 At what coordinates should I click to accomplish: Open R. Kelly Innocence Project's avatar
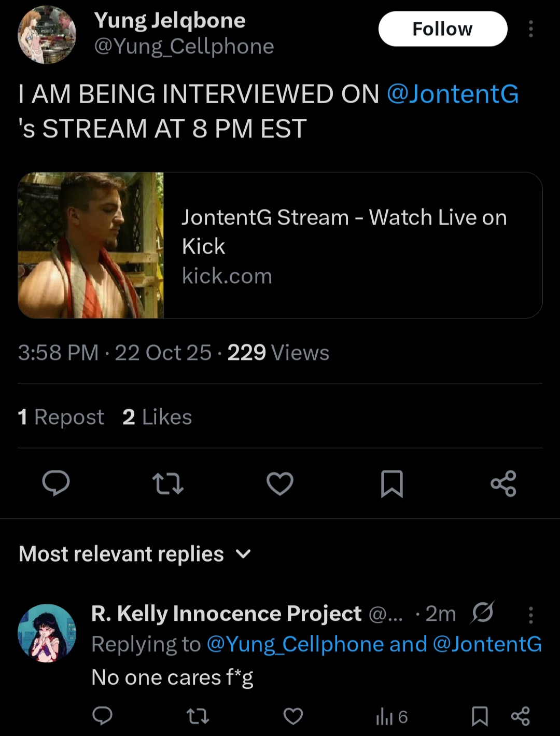click(47, 633)
